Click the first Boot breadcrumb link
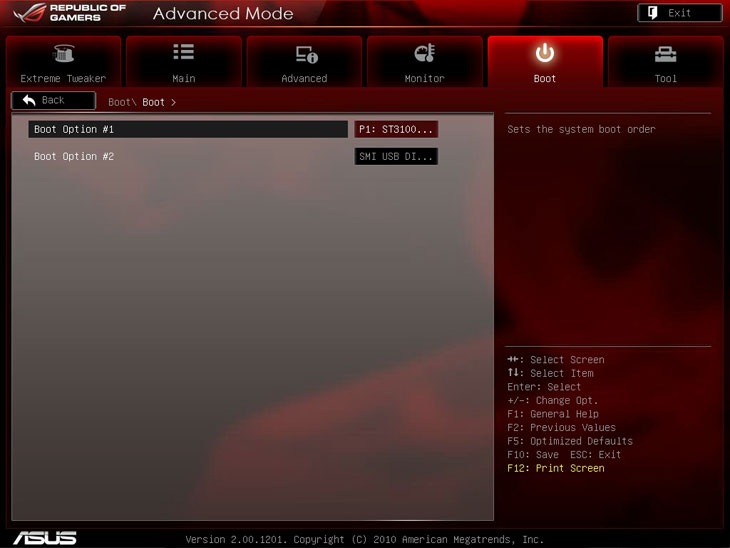This screenshot has width=730, height=548. coord(119,102)
